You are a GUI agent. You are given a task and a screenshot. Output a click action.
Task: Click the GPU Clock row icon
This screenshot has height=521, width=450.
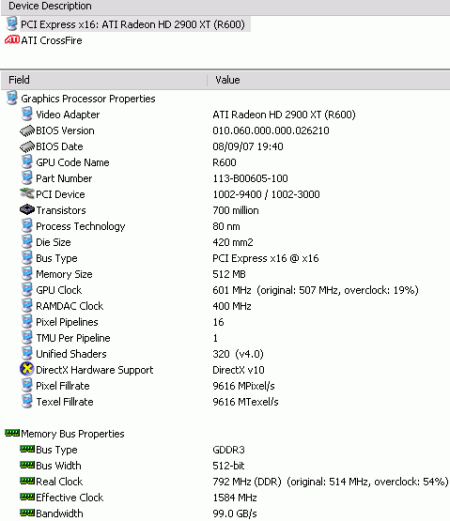point(27,290)
